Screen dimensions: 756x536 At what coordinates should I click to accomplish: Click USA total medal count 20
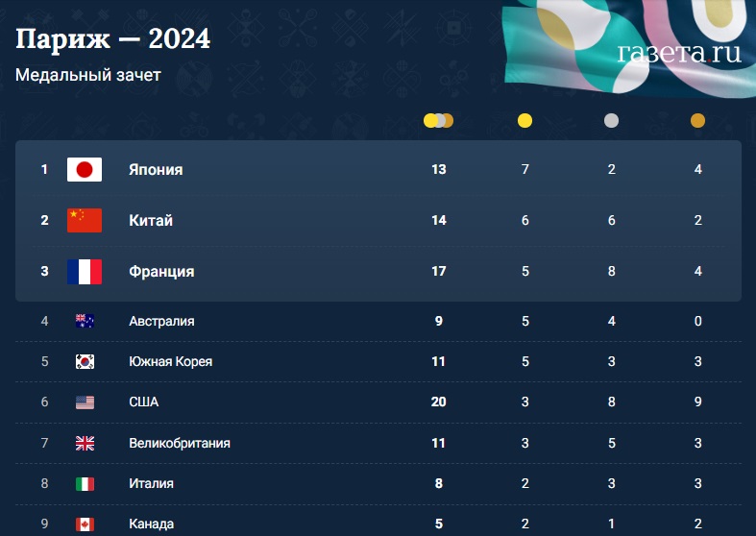point(438,402)
